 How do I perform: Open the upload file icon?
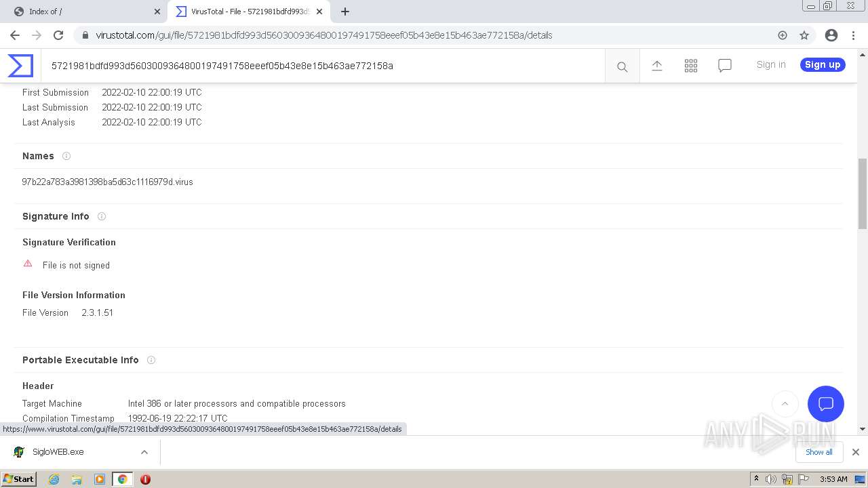657,66
